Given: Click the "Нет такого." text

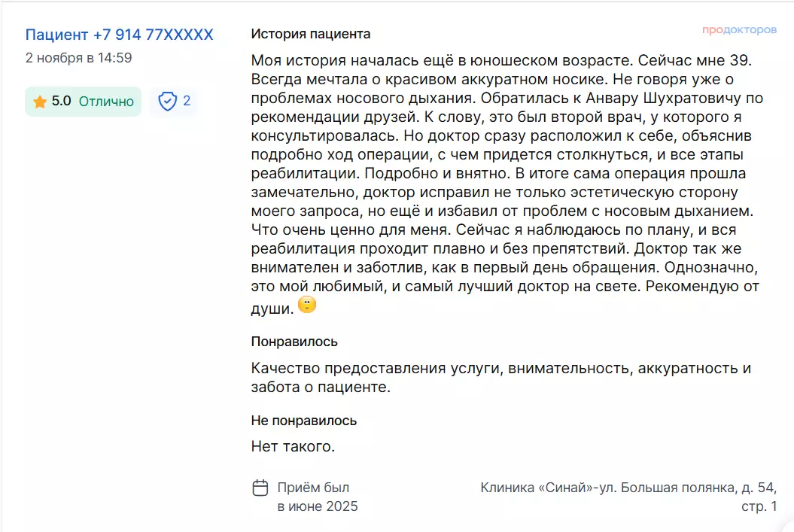Looking at the screenshot, I should pyautogui.click(x=293, y=446).
